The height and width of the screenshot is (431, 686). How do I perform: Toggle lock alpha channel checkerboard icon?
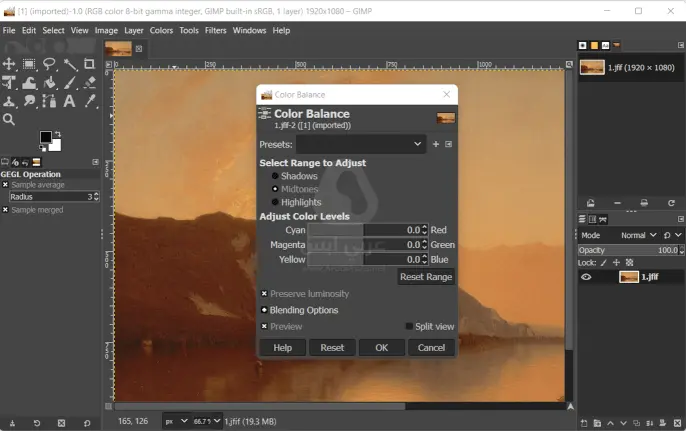pos(629,263)
